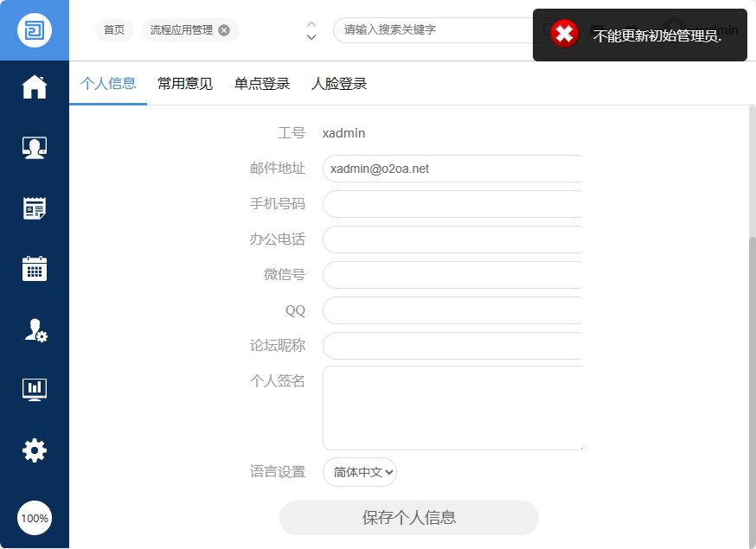Open the home icon in sidebar
The height and width of the screenshot is (549, 756).
pos(35,86)
